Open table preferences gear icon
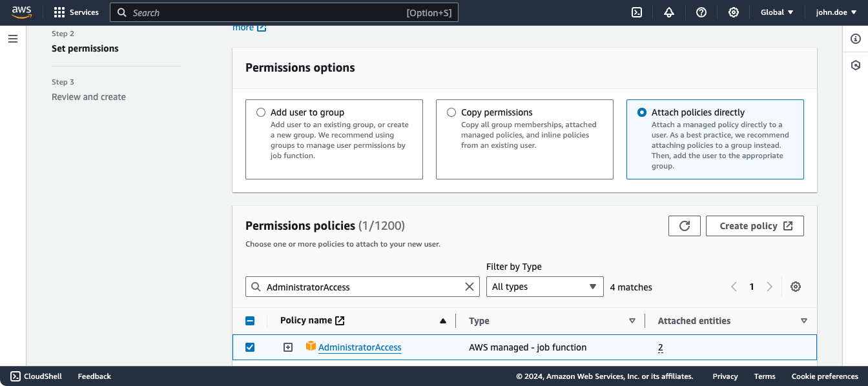This screenshot has width=868, height=386. (x=796, y=287)
